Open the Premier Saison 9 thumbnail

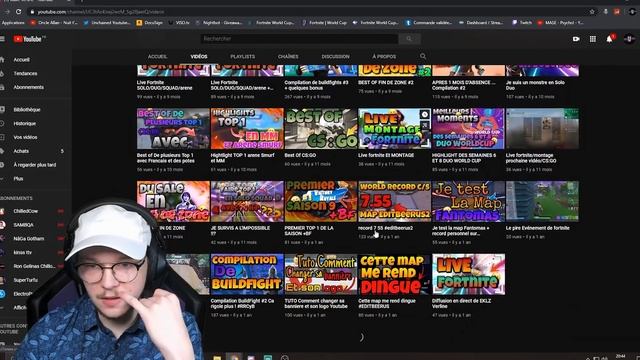(x=321, y=202)
